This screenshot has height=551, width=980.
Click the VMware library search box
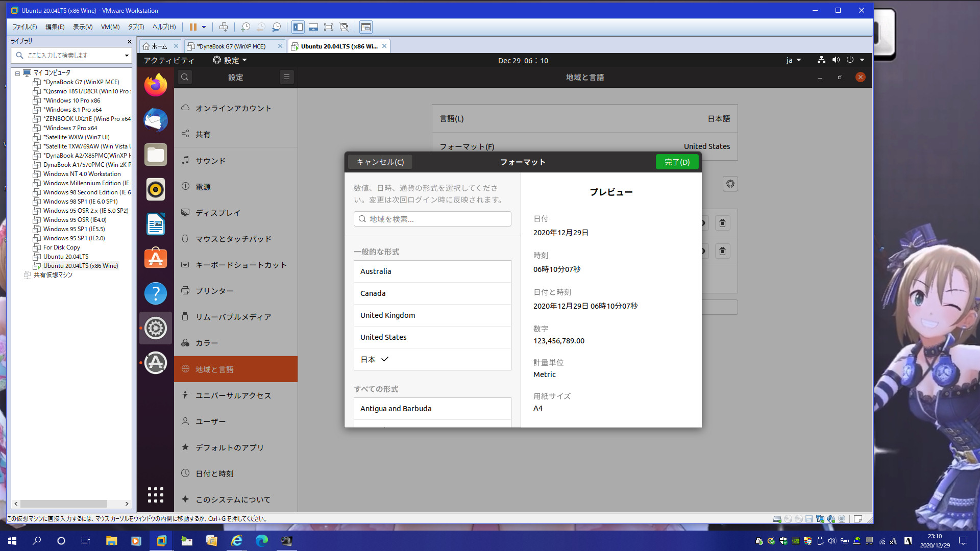[71, 55]
